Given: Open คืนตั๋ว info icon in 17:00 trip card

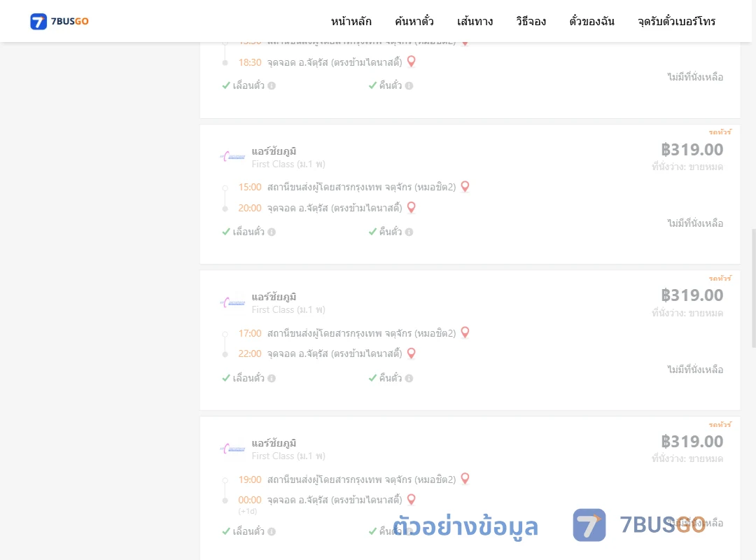Looking at the screenshot, I should [409, 378].
